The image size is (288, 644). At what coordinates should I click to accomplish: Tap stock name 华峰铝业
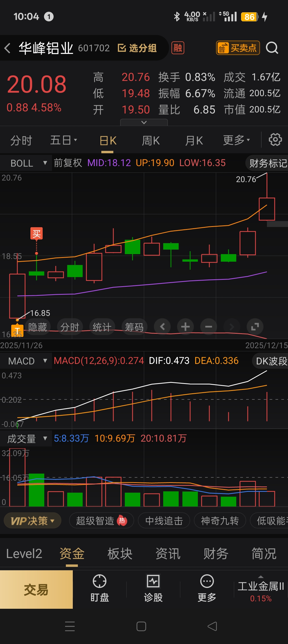(x=46, y=48)
